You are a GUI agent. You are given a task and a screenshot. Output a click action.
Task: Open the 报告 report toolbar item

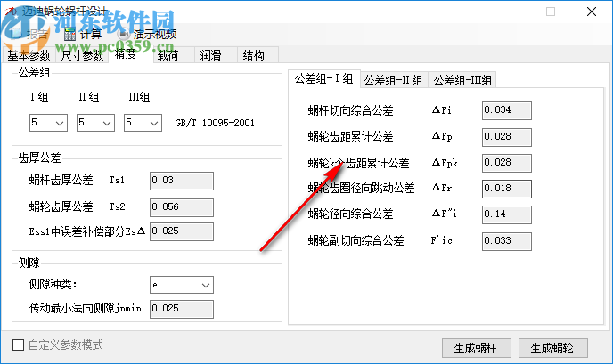point(29,35)
